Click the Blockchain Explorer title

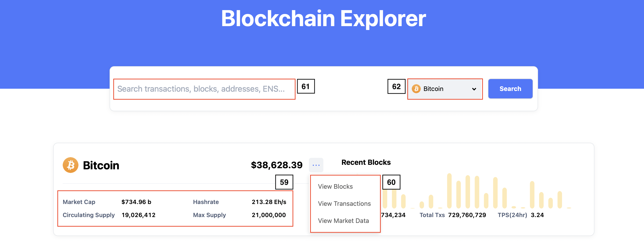323,18
